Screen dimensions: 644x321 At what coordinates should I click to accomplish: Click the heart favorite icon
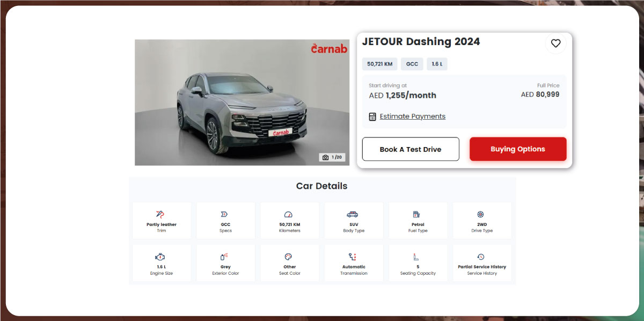click(x=555, y=43)
